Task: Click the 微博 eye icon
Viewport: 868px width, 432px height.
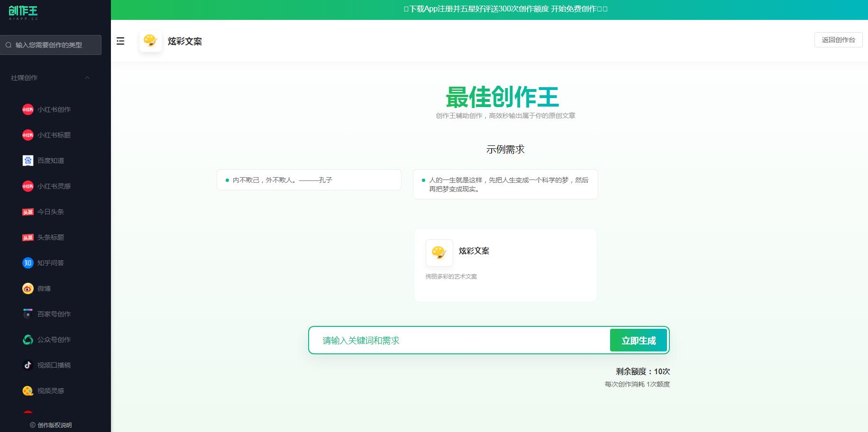Action: coord(28,288)
